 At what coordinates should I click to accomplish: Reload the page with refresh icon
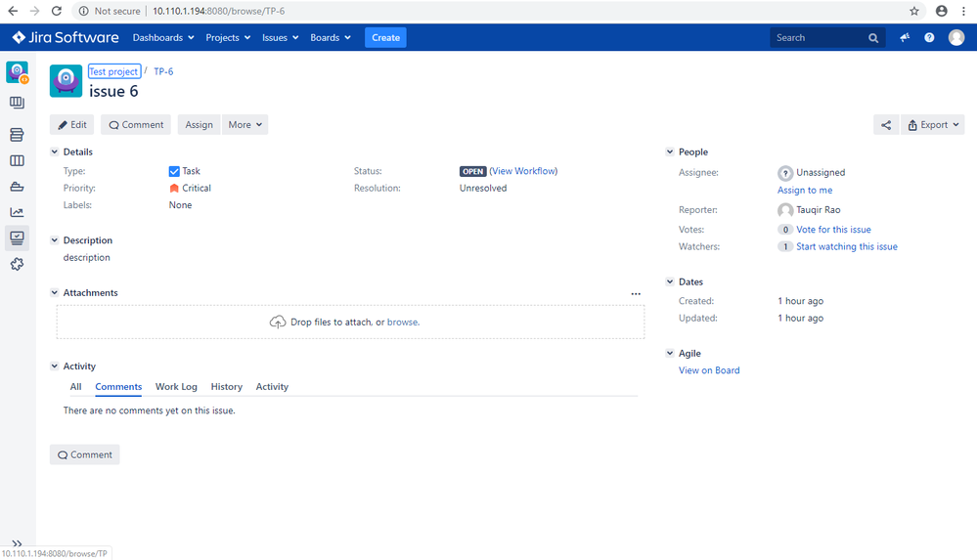[56, 11]
